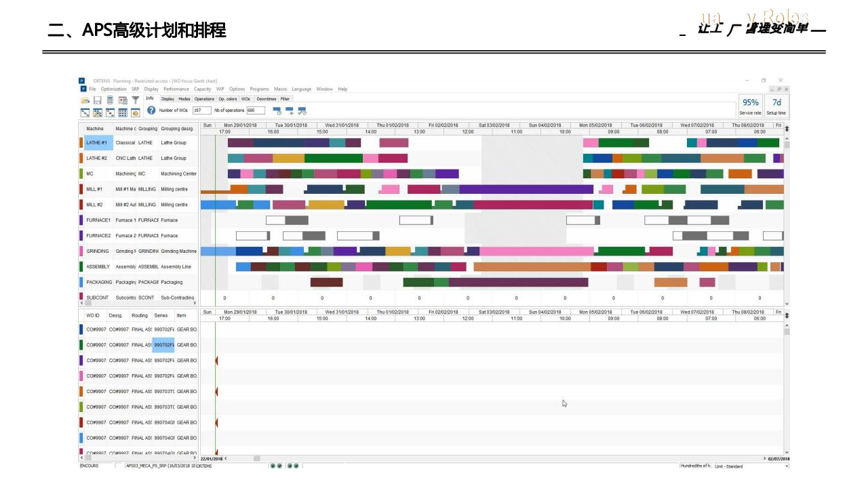This screenshot has height=488, width=868.
Task: Click the blue bar with arrow icon
Action: click(x=290, y=110)
